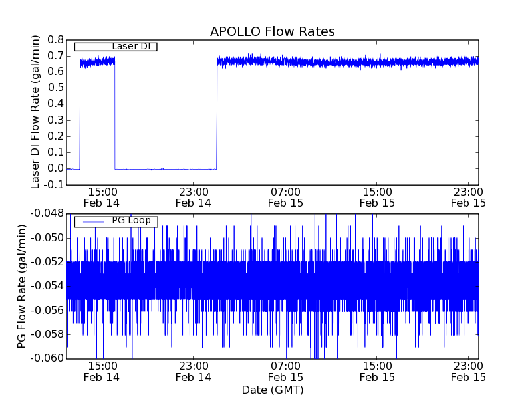Click the -0.060 y-axis tick label
Viewport: 532px width, 399px height.
point(47,358)
